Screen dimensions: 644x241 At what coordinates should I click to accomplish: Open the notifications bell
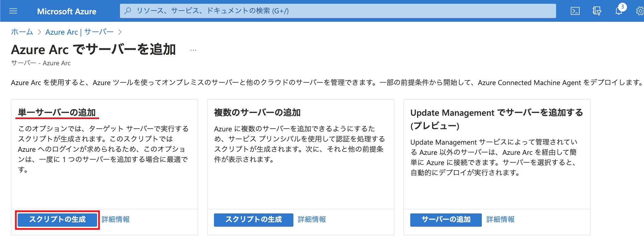click(x=619, y=11)
